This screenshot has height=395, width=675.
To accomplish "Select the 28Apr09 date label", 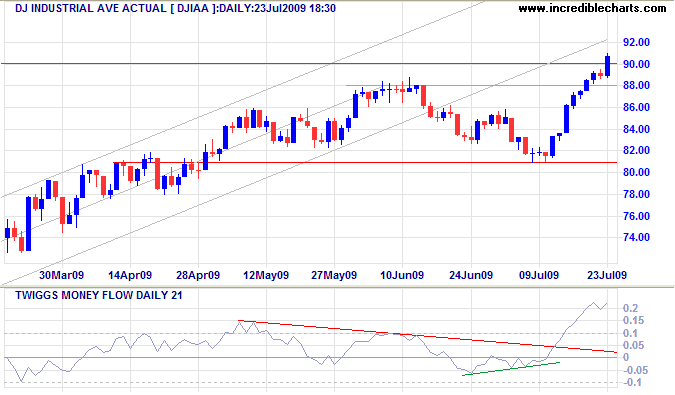I will pyautogui.click(x=198, y=275).
